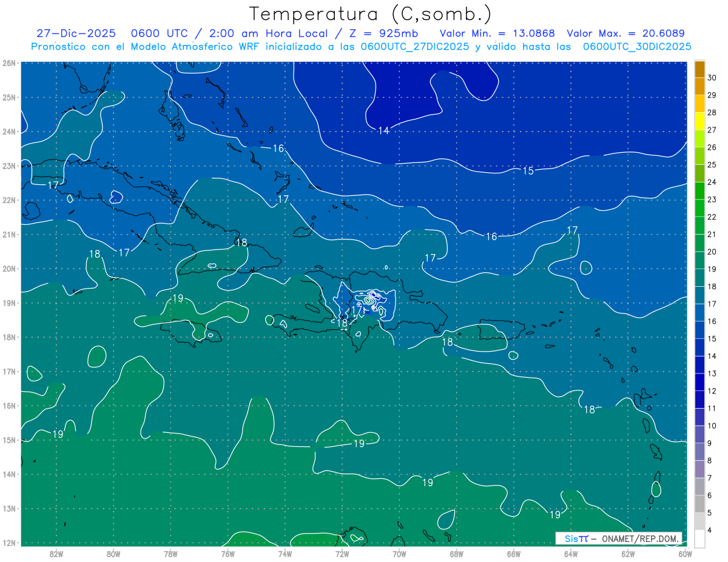The image size is (728, 562).
Task: Select latitude axis label "26N"
Action: (8, 63)
